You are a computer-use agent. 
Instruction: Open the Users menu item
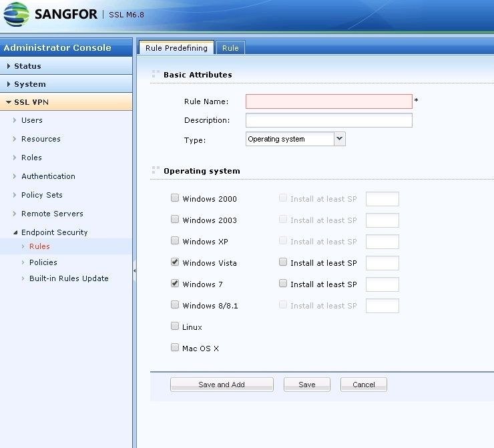tap(32, 120)
